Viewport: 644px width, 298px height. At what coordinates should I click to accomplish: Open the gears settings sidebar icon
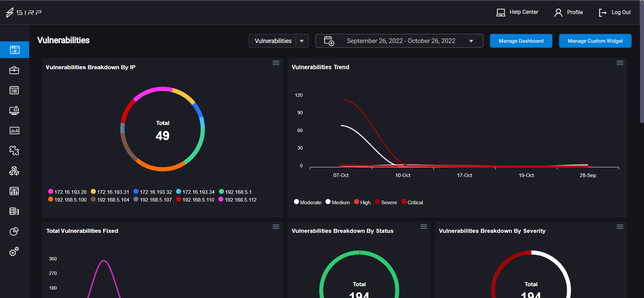point(14,251)
